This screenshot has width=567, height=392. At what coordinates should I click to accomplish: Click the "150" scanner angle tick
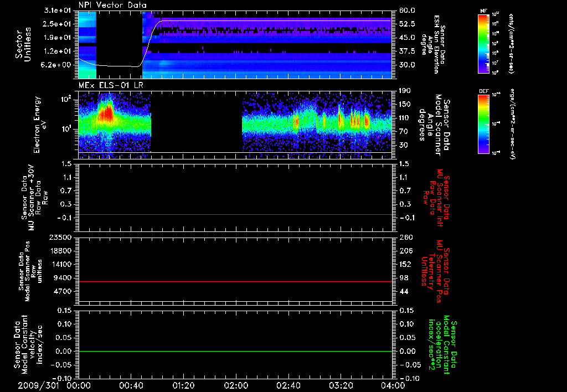pyautogui.click(x=405, y=105)
